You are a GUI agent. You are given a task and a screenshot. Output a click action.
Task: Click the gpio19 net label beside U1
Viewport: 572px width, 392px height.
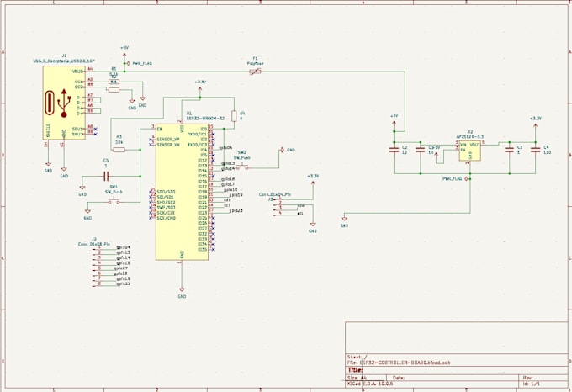[236, 195]
